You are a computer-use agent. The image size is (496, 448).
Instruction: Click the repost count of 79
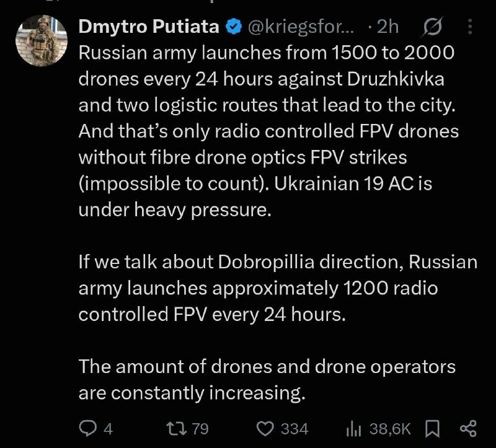[x=200, y=429]
